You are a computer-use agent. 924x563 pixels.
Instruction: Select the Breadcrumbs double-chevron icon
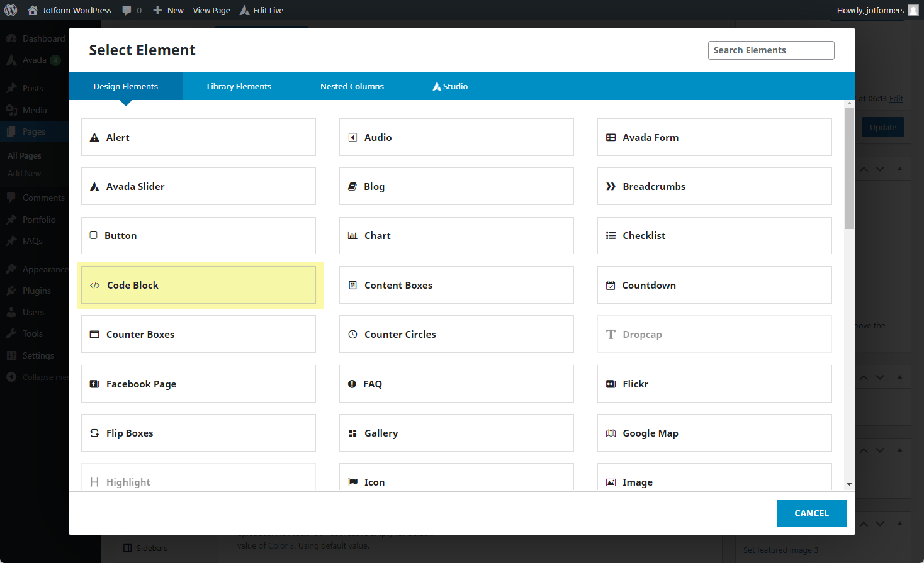[x=611, y=187]
